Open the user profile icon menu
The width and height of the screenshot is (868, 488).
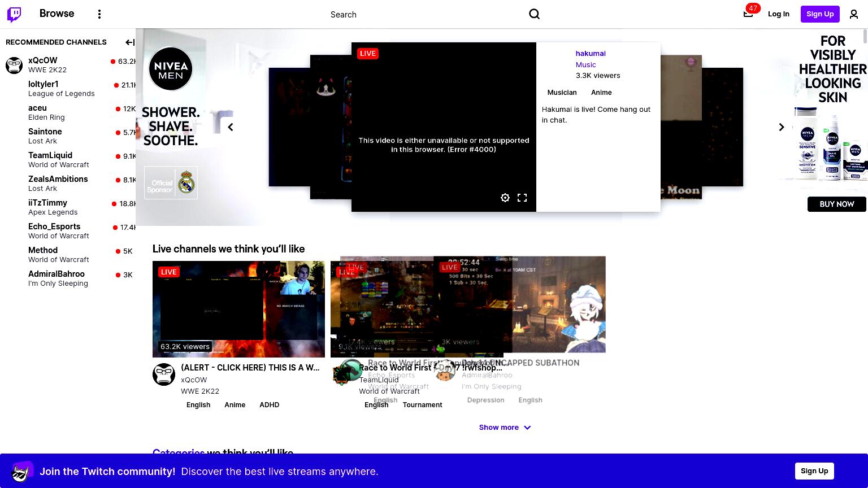[x=854, y=14]
